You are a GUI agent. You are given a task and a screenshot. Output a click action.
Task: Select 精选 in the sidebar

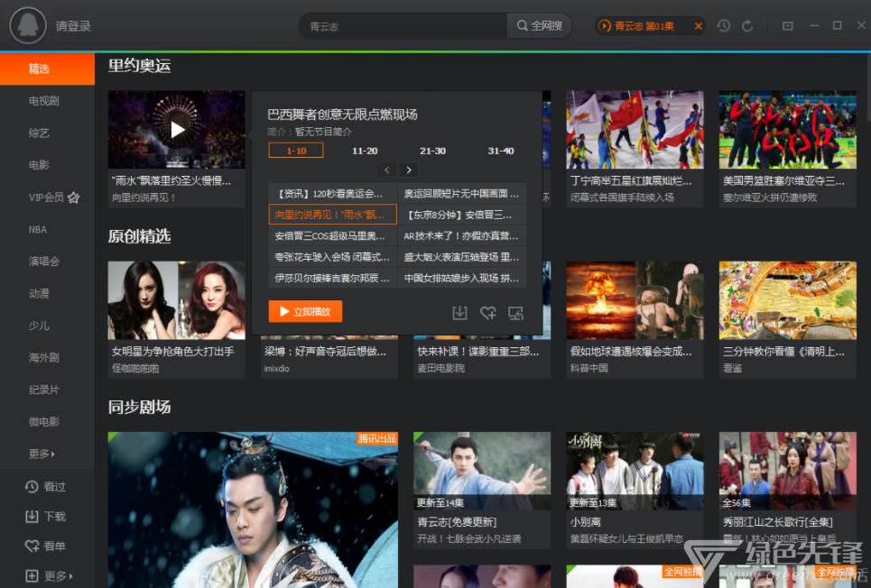click(x=47, y=69)
